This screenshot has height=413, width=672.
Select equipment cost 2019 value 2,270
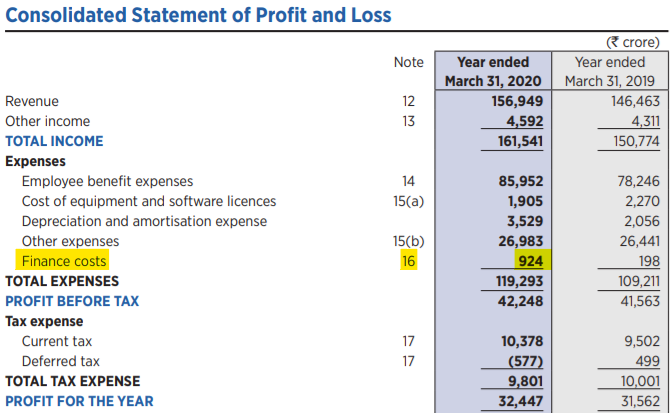click(642, 201)
